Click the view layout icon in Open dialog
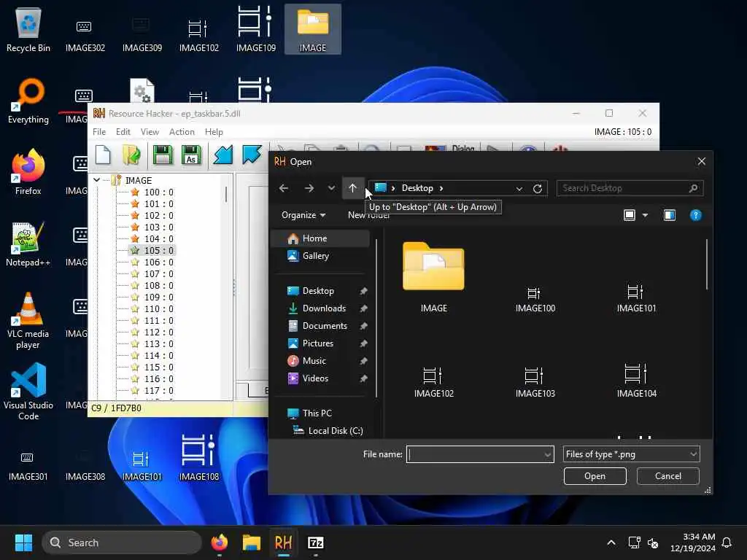Viewport: 747px width, 560px height. point(630,215)
